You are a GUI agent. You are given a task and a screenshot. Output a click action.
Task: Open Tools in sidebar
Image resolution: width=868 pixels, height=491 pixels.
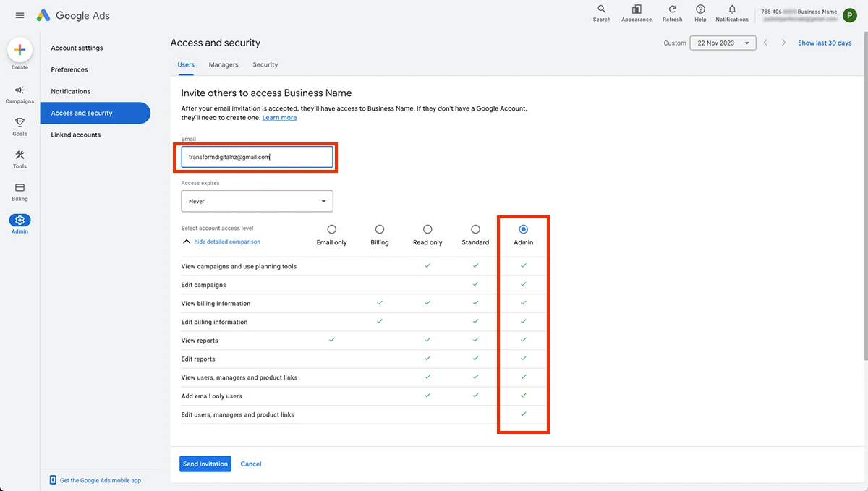(x=20, y=159)
